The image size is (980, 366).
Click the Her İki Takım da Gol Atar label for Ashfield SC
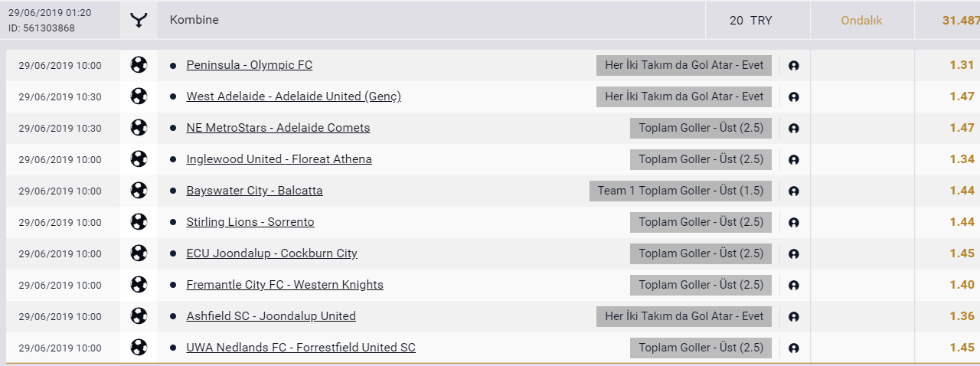[684, 316]
